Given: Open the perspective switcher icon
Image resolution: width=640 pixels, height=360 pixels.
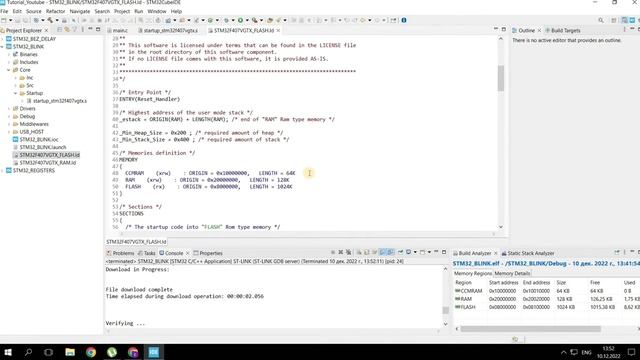Looking at the screenshot, I should (x=614, y=20).
